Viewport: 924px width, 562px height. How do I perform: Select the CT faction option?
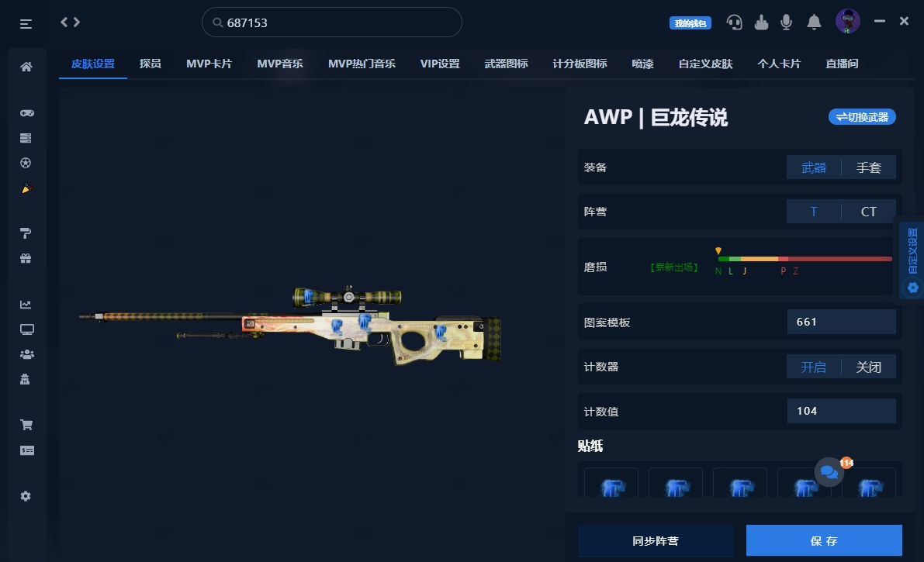869,212
